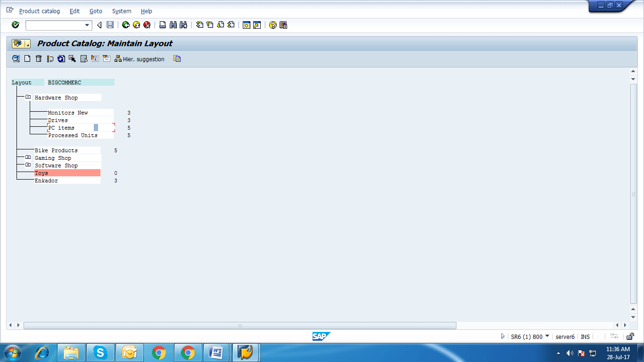Open the command field dropdown arrow
The image size is (644, 362).
(87, 25)
